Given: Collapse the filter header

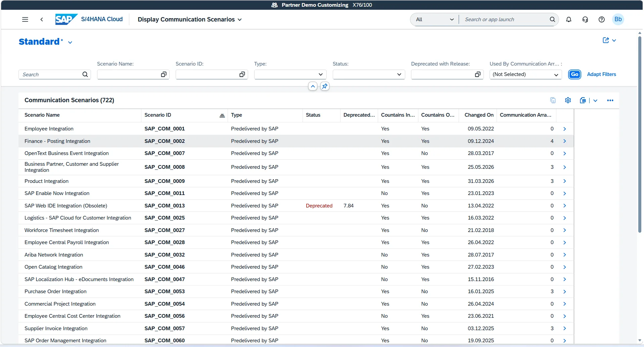Looking at the screenshot, I should tap(313, 86).
